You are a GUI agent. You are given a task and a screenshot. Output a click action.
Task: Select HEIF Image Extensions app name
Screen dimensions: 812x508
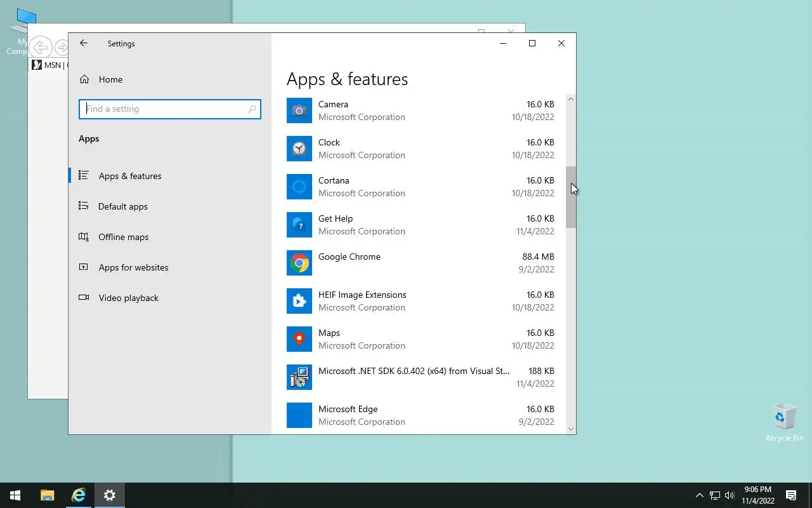[362, 295]
